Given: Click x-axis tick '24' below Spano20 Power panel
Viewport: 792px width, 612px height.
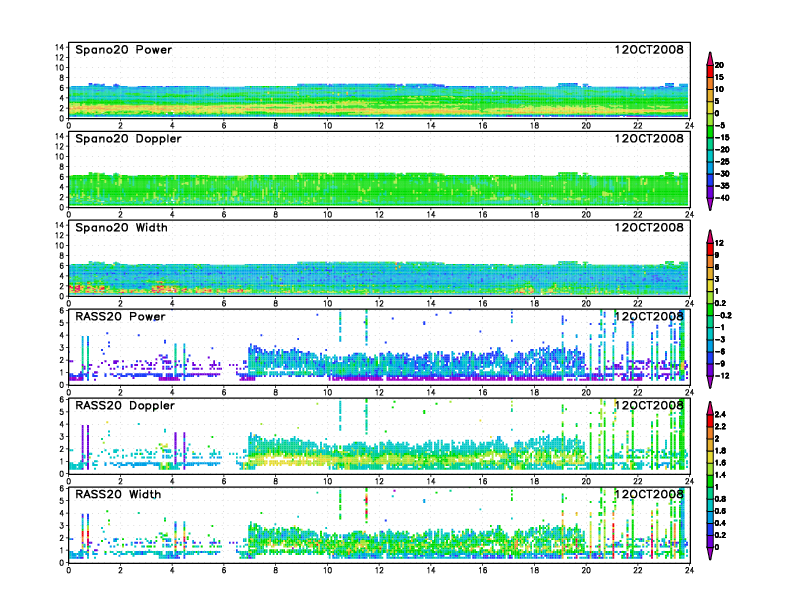Looking at the screenshot, I should click(x=689, y=125).
